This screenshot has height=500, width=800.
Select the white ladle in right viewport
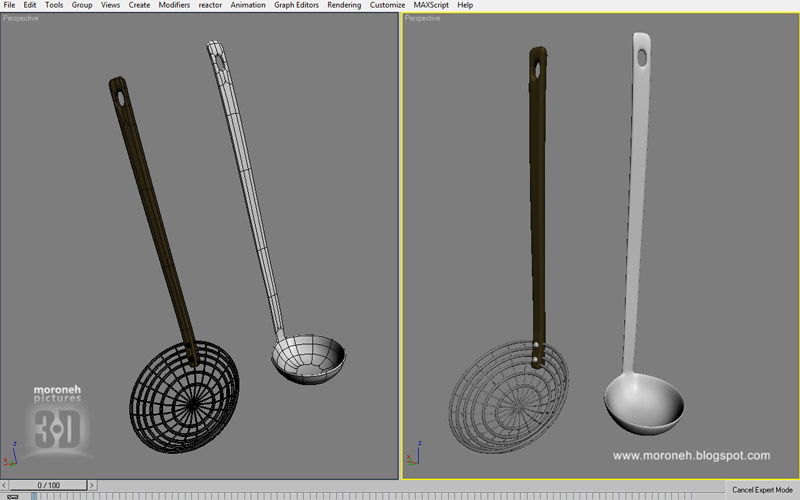click(x=635, y=204)
